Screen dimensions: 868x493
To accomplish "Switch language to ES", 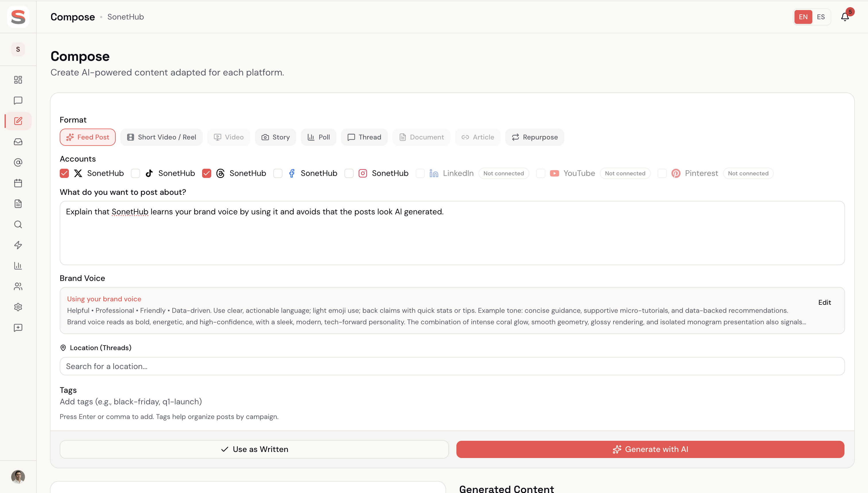I will 821,17.
